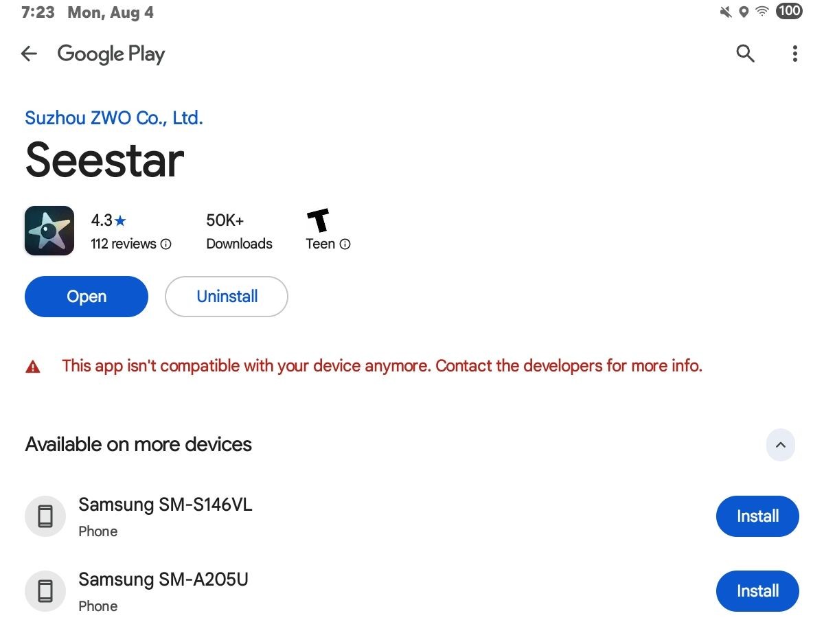
Task: Open search with the magnifier icon
Action: point(745,54)
